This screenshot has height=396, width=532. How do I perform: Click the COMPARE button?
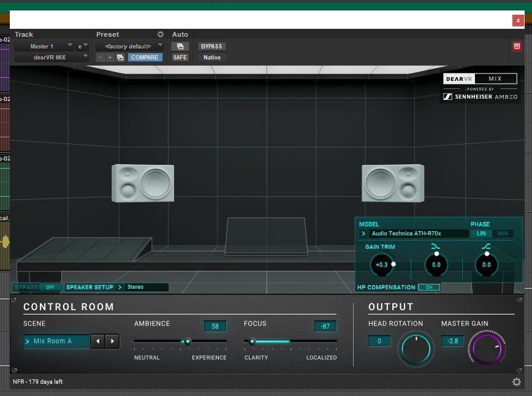(145, 58)
